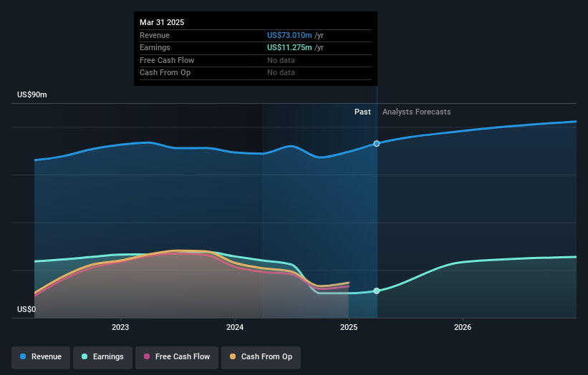Click the teal dot in Earnings legend
588x375 pixels.
(x=85, y=356)
